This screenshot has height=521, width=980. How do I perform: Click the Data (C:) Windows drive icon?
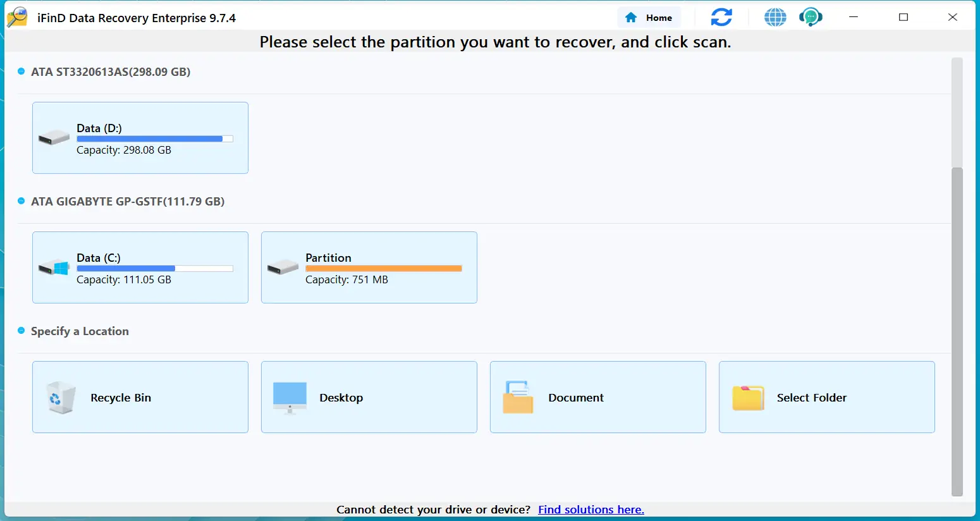[54, 267]
